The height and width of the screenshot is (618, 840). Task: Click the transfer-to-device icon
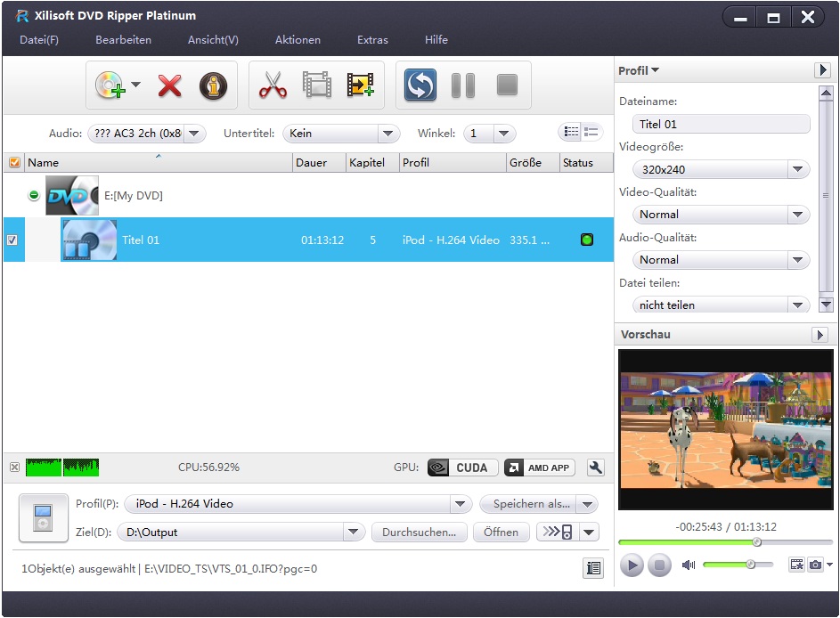557,532
